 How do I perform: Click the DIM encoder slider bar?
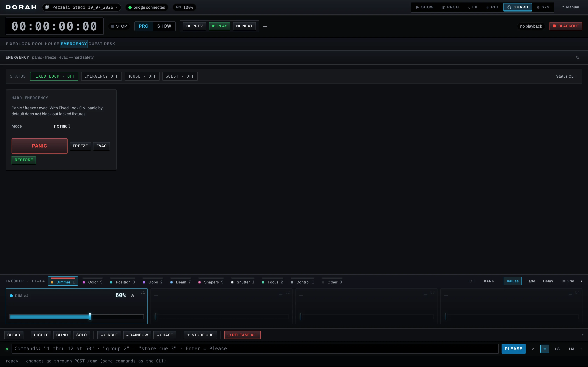click(76, 316)
